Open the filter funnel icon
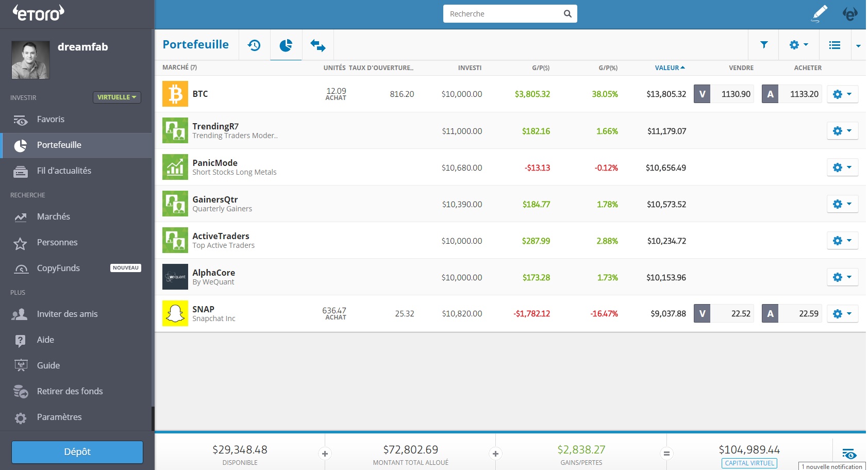 [x=764, y=45]
